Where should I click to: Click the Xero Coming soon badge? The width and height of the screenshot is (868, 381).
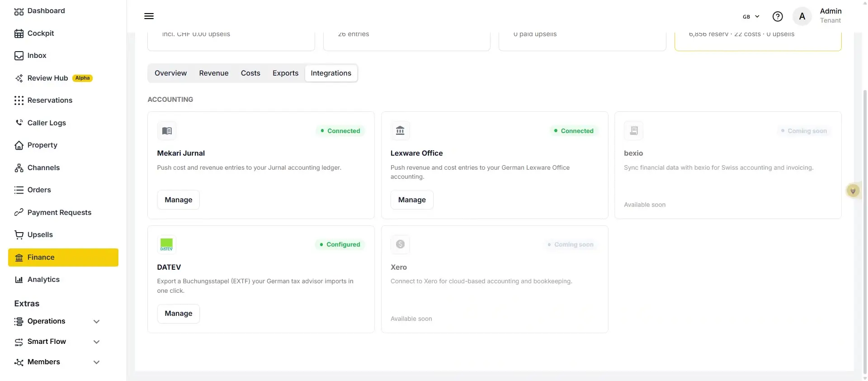point(571,244)
